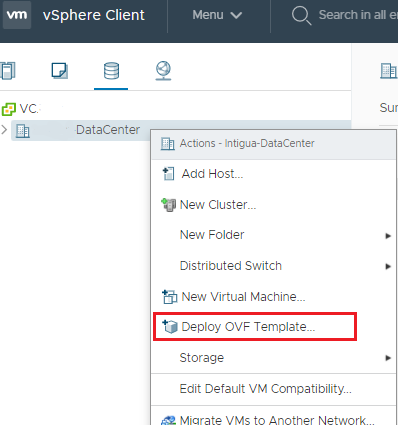Click in the Search in all environments field
This screenshot has width=398, height=425.
[358, 15]
